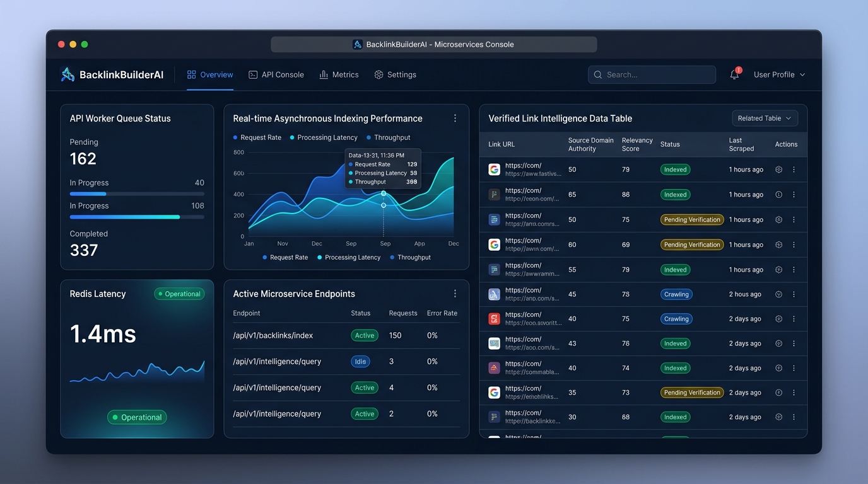Open the more-options menu for the relevancy 88 row
Image resolution: width=868 pixels, height=484 pixels.
pyautogui.click(x=794, y=195)
